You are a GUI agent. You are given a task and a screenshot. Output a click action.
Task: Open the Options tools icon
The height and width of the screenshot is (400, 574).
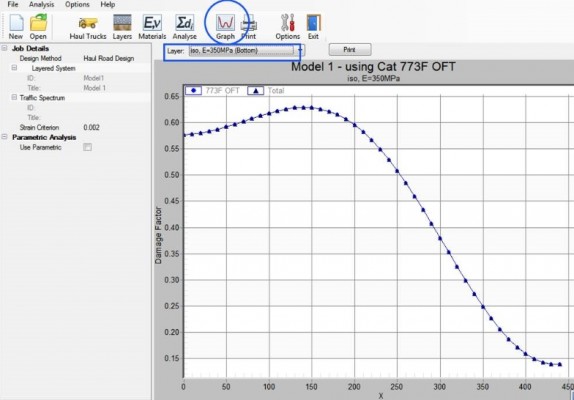click(x=288, y=27)
